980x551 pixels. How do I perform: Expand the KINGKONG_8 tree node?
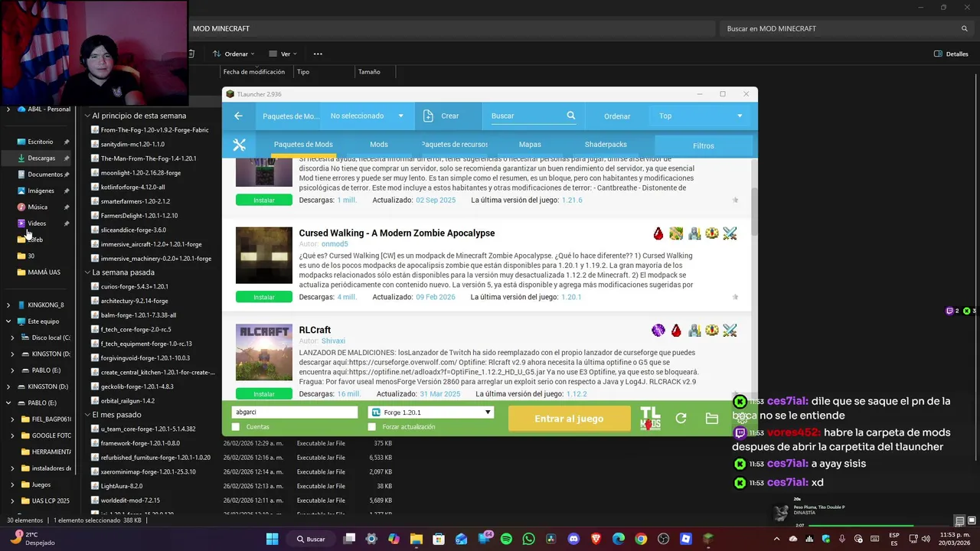click(x=8, y=305)
